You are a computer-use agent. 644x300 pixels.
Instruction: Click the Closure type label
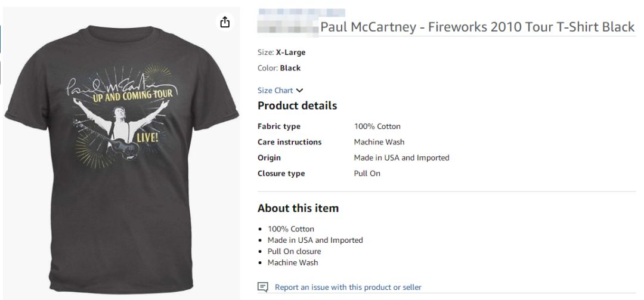coord(281,174)
